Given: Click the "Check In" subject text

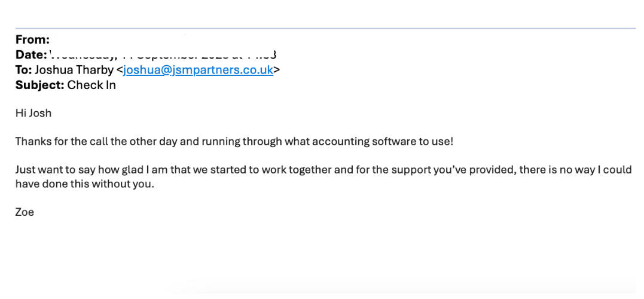Looking at the screenshot, I should coord(91,85).
